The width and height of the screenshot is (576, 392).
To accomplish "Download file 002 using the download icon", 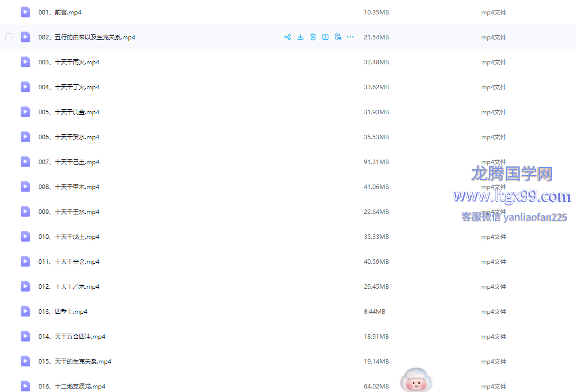I will click(300, 37).
